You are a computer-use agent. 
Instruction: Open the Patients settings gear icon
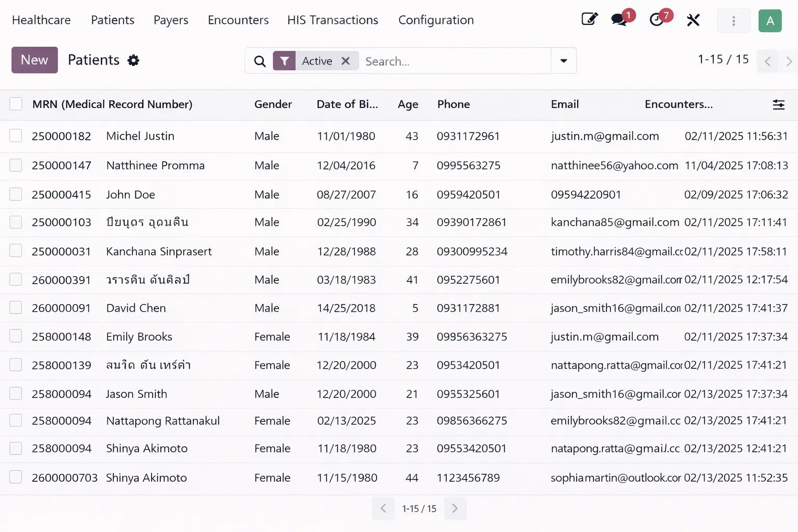pyautogui.click(x=134, y=60)
